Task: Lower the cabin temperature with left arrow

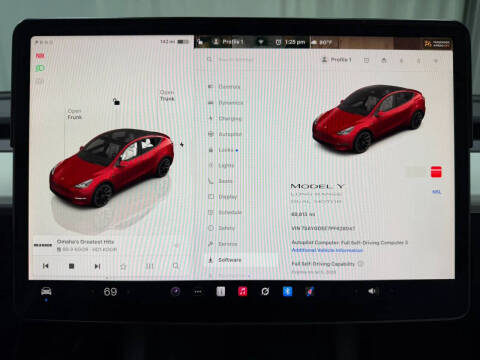Action: [92, 292]
